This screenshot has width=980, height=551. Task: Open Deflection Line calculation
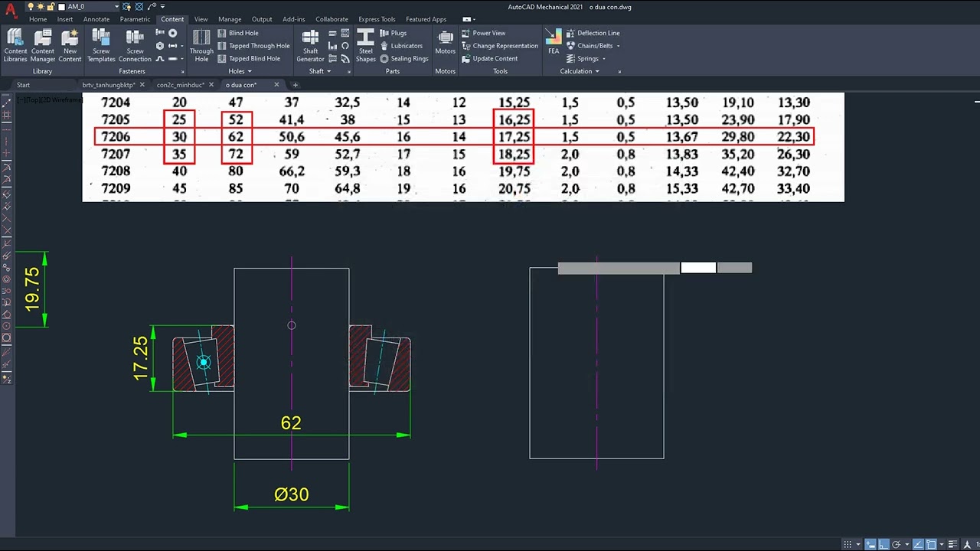(x=593, y=33)
